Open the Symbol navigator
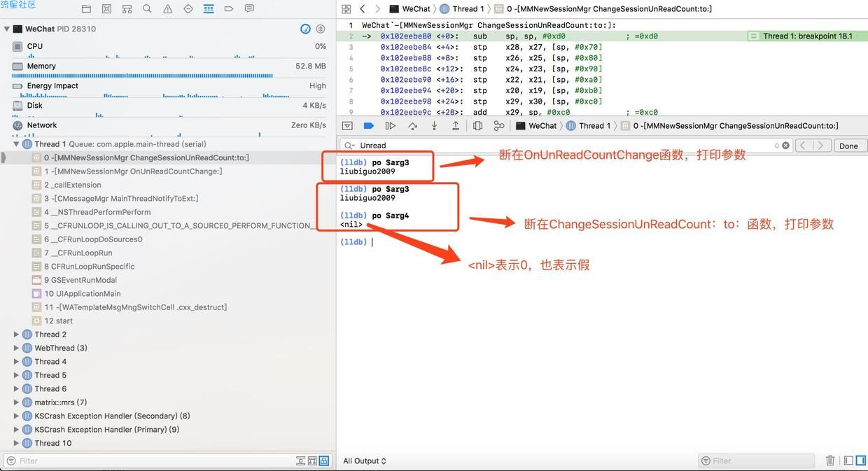868x471 pixels. pos(127,9)
